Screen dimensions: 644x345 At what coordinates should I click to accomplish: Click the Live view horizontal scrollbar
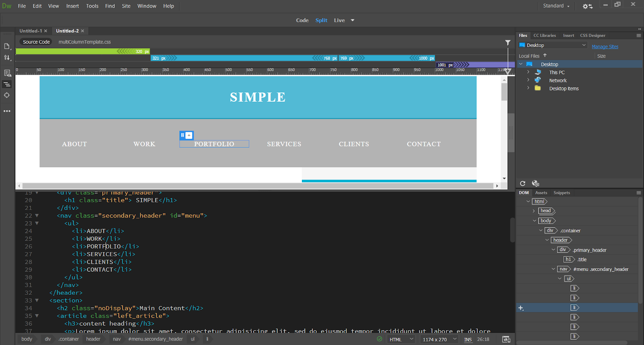(258, 186)
